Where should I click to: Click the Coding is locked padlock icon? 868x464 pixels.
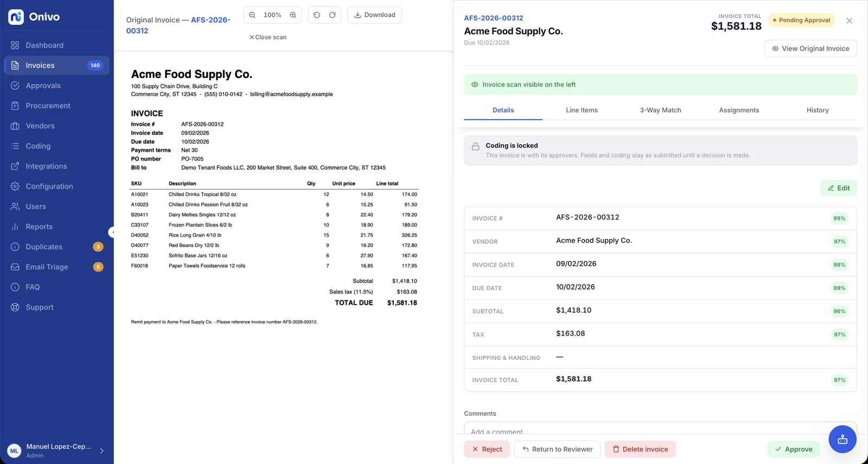pos(476,146)
